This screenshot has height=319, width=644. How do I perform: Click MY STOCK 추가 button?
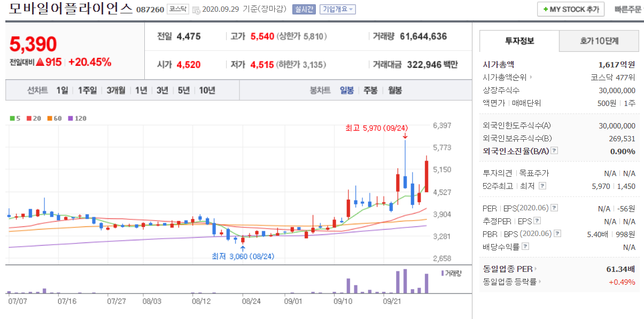[x=571, y=10]
